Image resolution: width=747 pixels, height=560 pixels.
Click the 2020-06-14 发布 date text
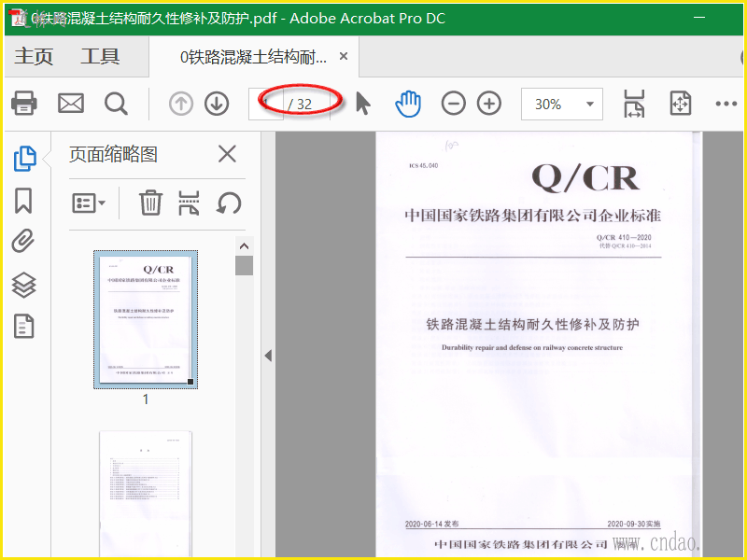pyautogui.click(x=431, y=524)
